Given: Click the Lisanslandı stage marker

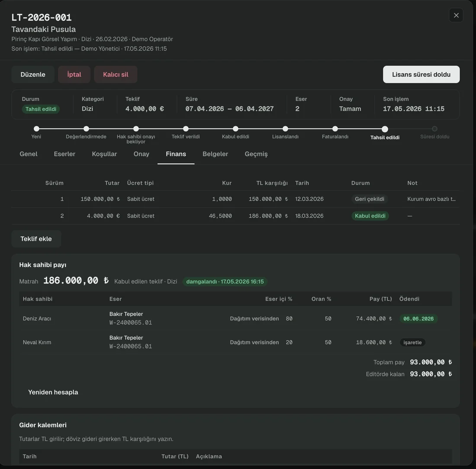Looking at the screenshot, I should point(285,128).
